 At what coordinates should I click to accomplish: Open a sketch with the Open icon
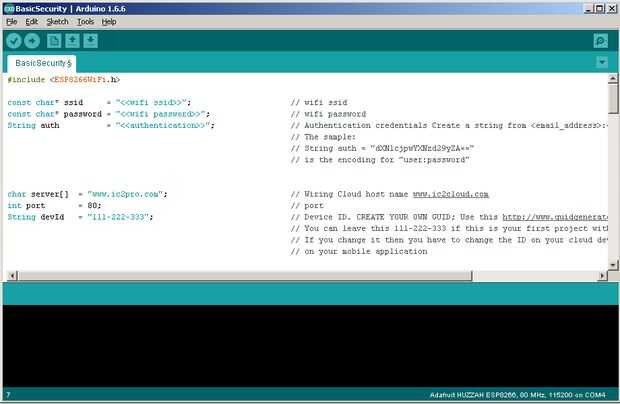tap(72, 41)
